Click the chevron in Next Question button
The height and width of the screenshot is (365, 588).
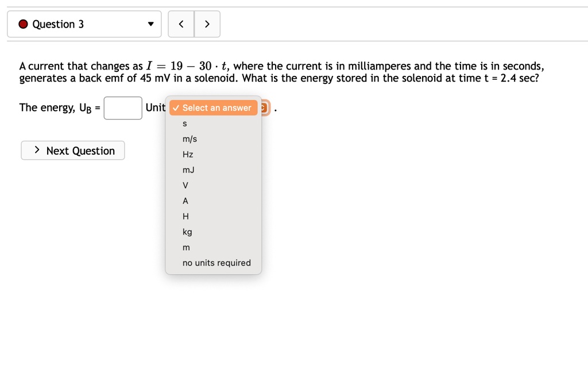(x=36, y=150)
